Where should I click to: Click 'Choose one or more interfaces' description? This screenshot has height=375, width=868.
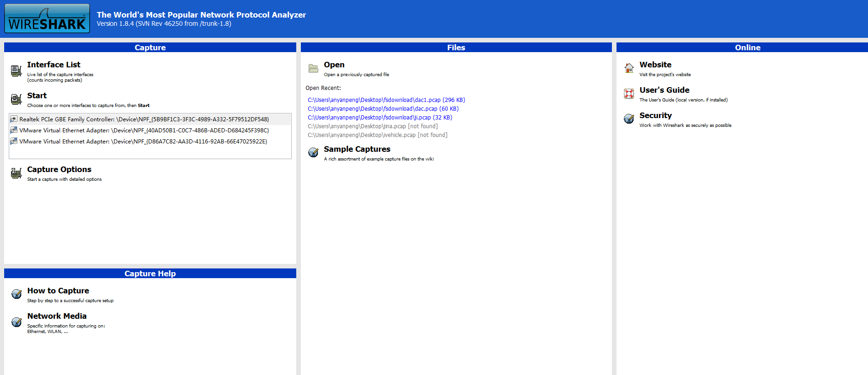point(88,105)
